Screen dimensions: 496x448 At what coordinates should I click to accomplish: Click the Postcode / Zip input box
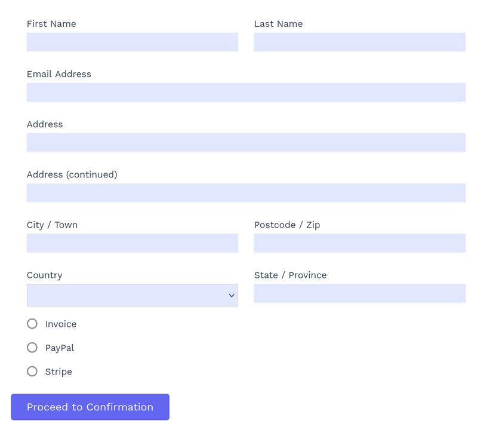click(x=359, y=243)
